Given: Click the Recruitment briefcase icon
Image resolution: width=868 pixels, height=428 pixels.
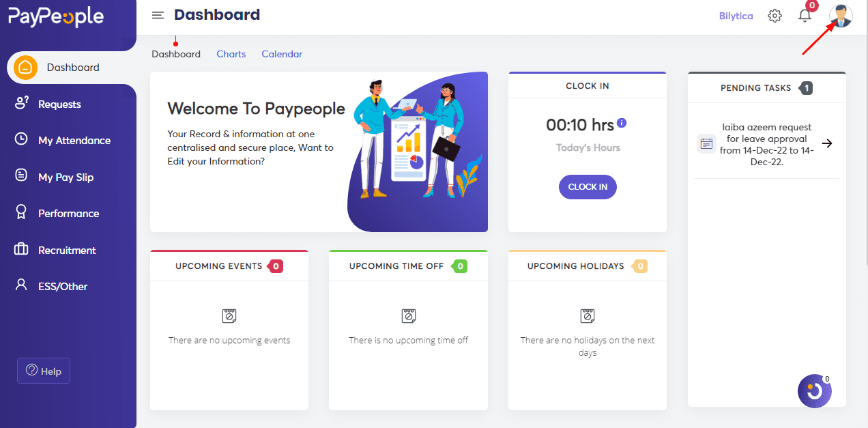Looking at the screenshot, I should click(22, 249).
